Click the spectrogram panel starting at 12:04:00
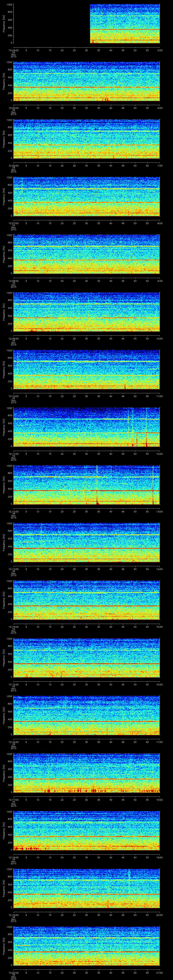The image size is (173, 980). point(87,24)
